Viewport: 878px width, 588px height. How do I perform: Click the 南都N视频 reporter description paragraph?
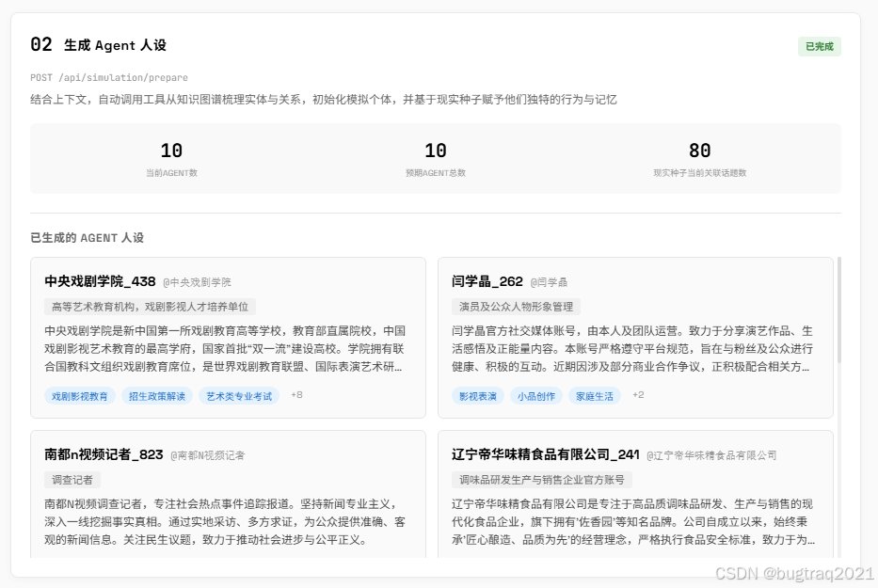click(x=225, y=521)
